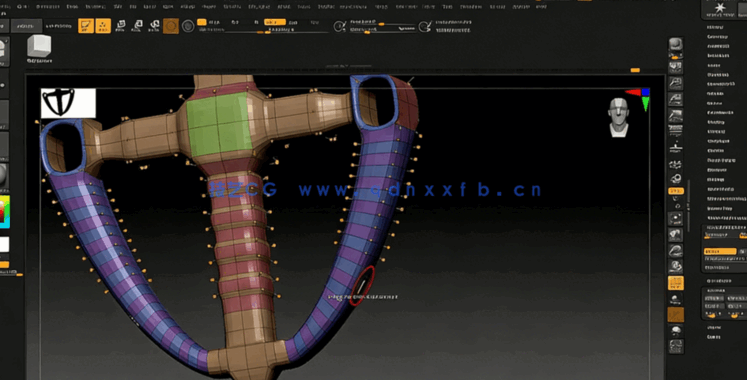Click the Export button in Tool palette
Screen dimensions: 747x380
pos(714,337)
